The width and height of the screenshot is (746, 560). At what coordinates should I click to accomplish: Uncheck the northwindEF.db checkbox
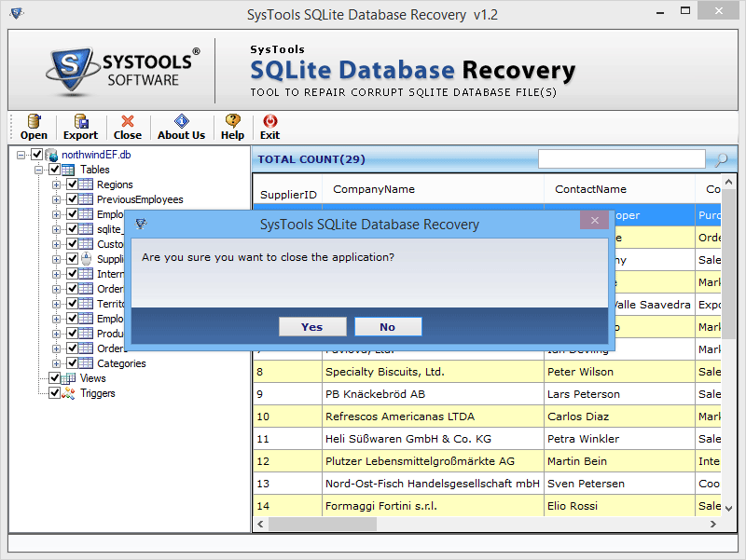36,155
